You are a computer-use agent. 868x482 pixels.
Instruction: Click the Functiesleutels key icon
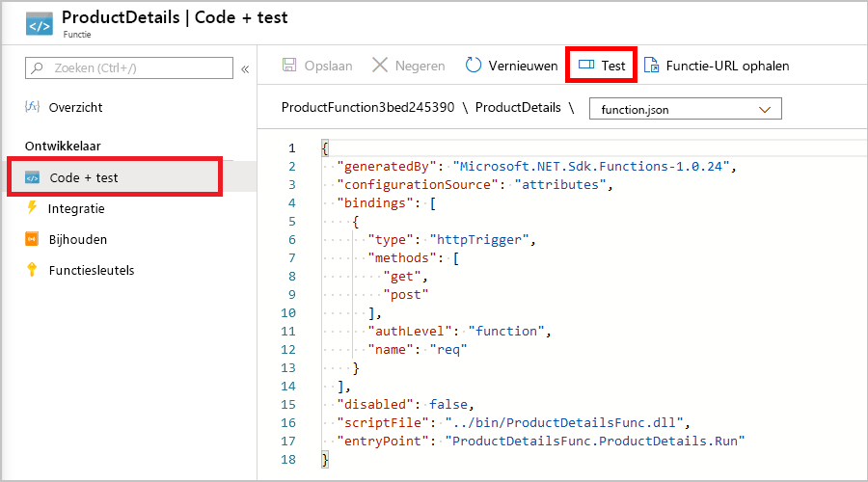point(32,270)
